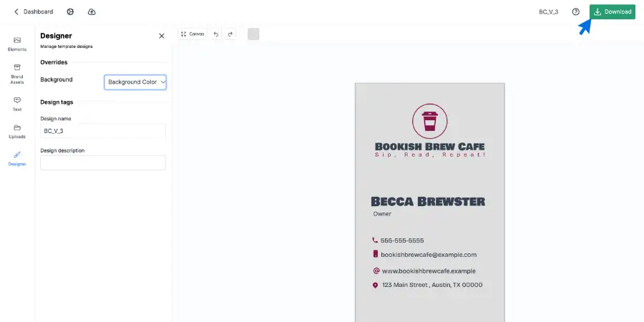Image resolution: width=644 pixels, height=322 pixels.
Task: Expand the Background Color dropdown
Action: pyautogui.click(x=135, y=82)
